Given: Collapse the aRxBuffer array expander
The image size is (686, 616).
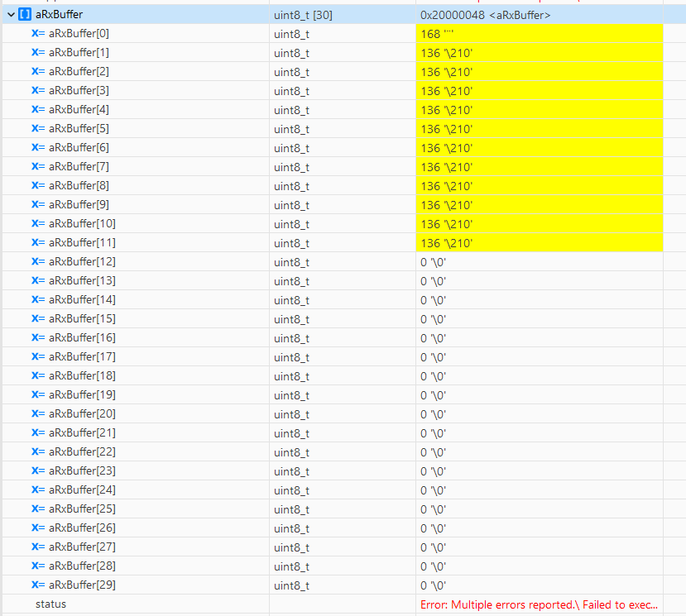Looking at the screenshot, I should [12, 15].
